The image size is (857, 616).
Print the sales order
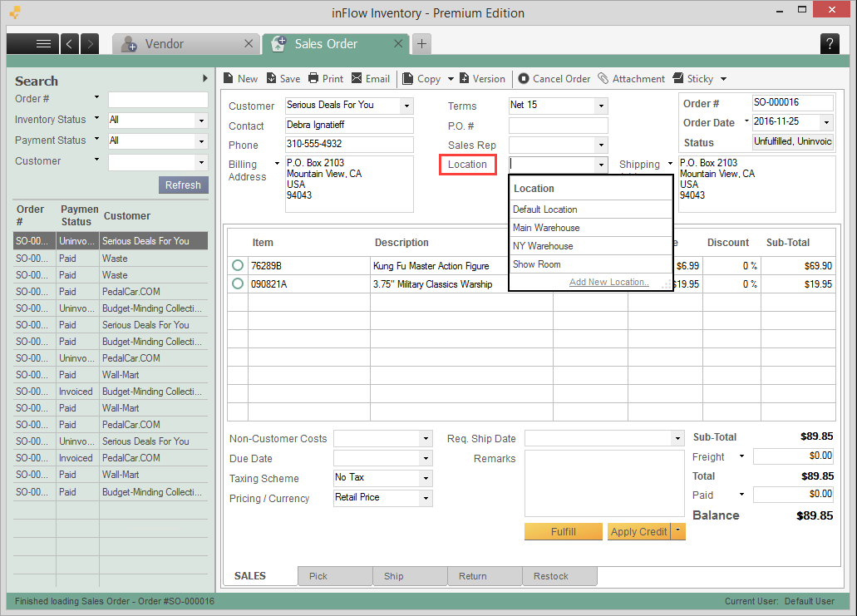coord(326,79)
